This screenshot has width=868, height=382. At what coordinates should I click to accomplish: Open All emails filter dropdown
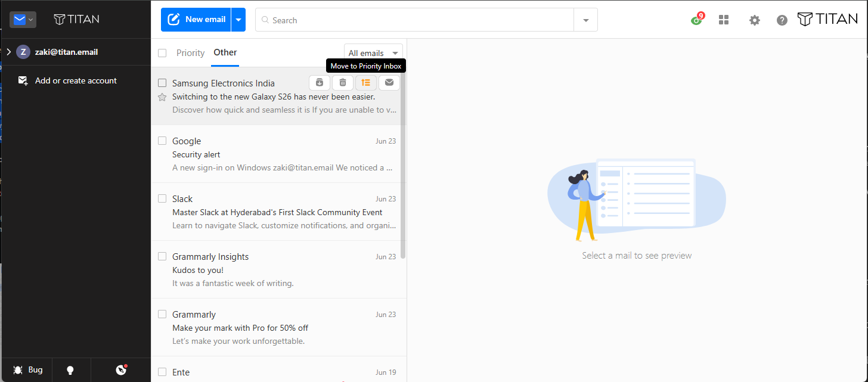[373, 53]
